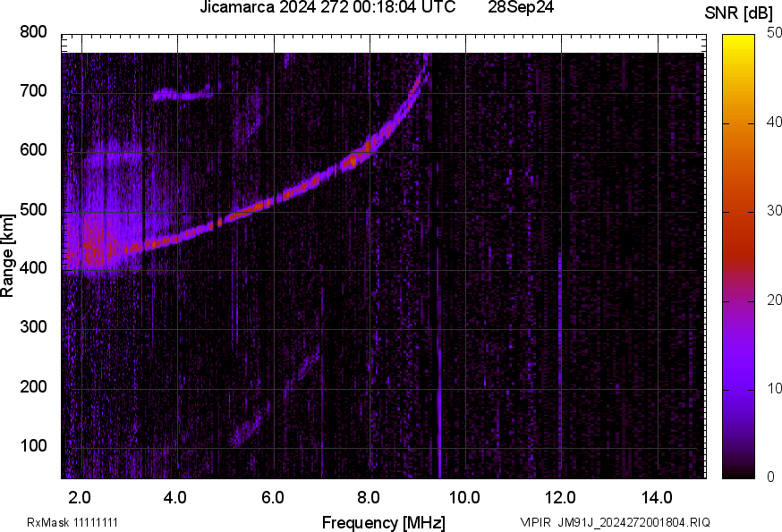Click the vertical interference line at 9.5 MHz
Screen dimensions: 782x532
click(x=439, y=319)
